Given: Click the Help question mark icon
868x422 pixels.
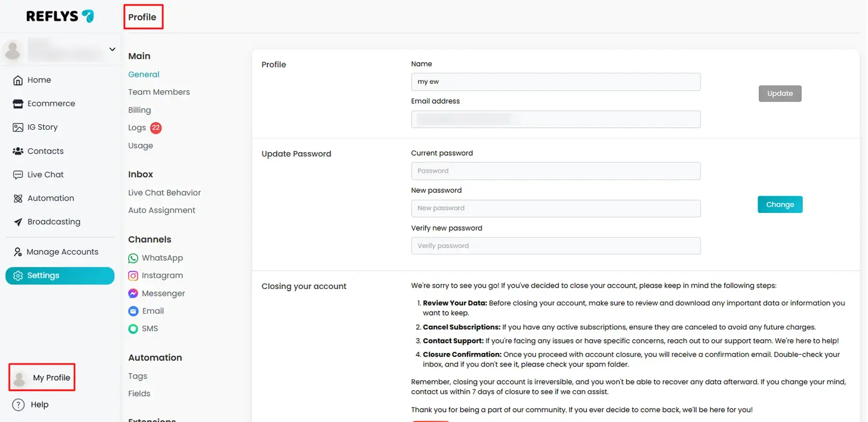Looking at the screenshot, I should (18, 405).
